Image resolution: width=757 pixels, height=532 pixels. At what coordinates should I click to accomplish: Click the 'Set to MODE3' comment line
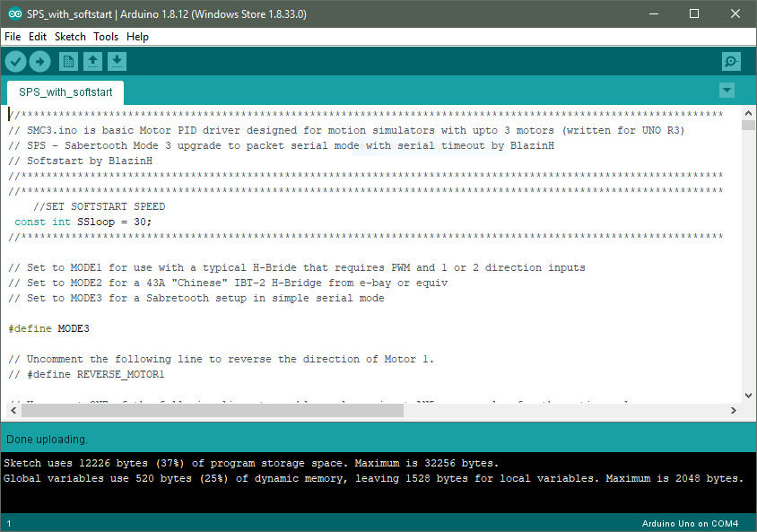196,299
